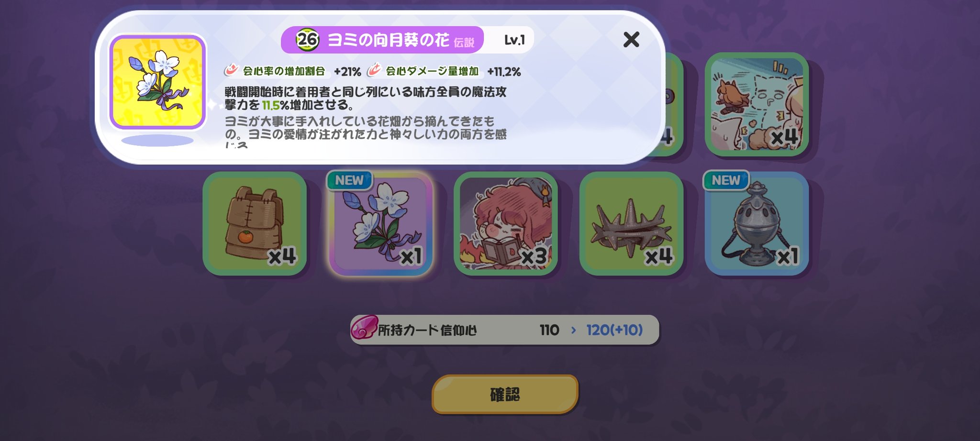Tap the 所持カード信仰心 bar
The width and height of the screenshot is (980, 441).
click(504, 330)
